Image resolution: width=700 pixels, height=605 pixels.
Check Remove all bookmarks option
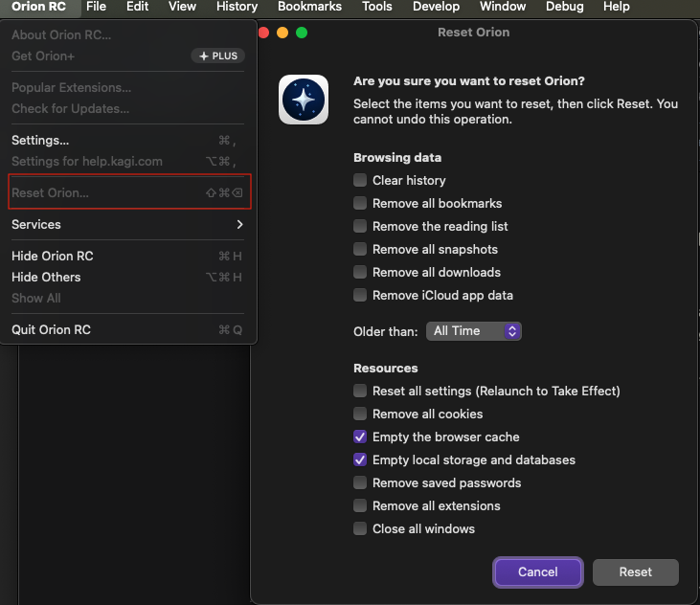pyautogui.click(x=360, y=203)
